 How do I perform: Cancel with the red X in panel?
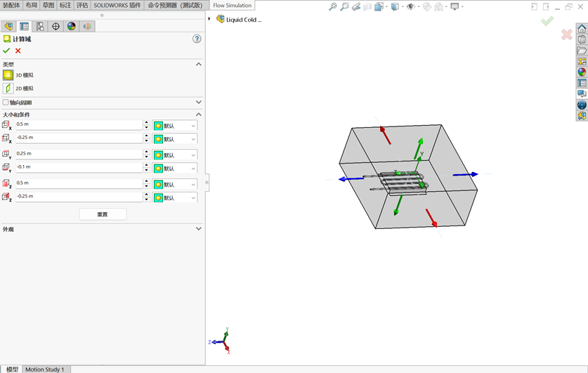tap(18, 51)
